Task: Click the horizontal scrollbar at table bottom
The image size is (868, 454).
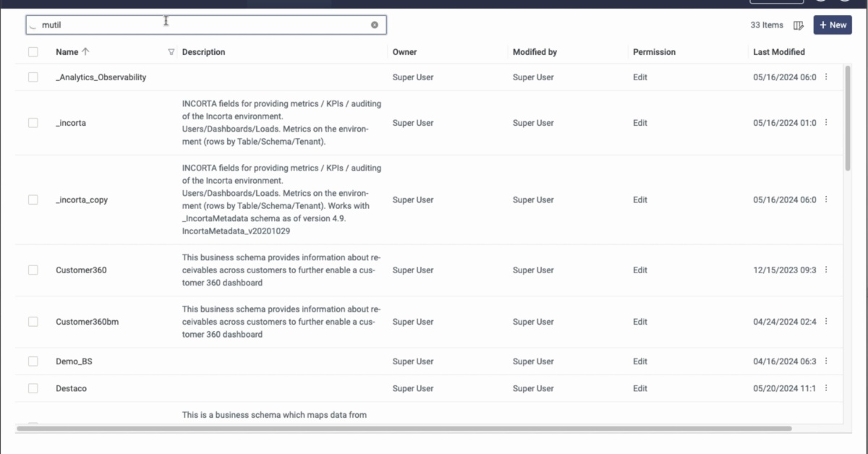Action: click(x=404, y=428)
